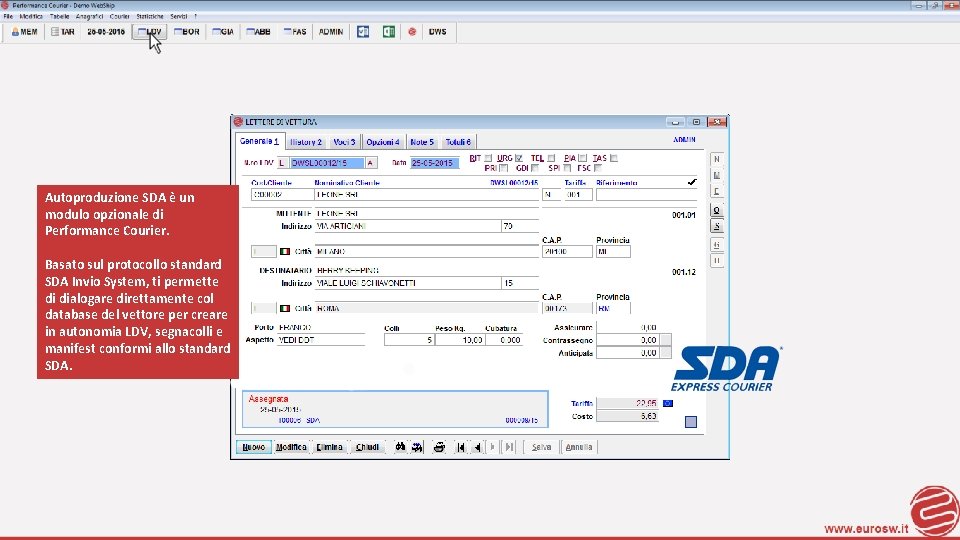The width and height of the screenshot is (960, 540).
Task: Click the O side button
Action: click(x=717, y=211)
